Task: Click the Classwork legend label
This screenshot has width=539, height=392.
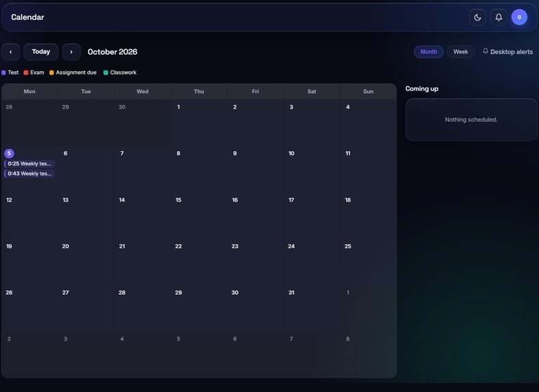Action: 123,73
